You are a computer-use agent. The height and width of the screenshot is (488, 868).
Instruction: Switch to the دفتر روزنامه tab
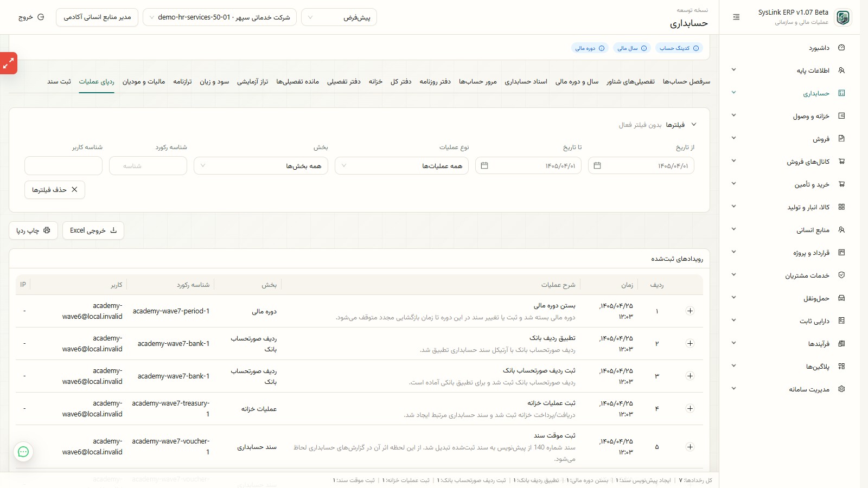point(435,81)
